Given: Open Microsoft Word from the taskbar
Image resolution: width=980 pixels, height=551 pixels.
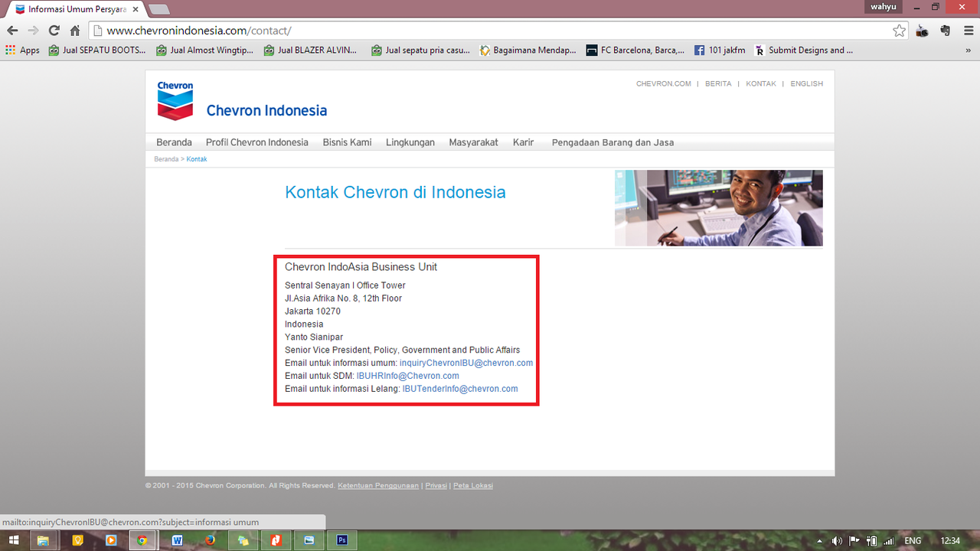Looking at the screenshot, I should click(178, 540).
